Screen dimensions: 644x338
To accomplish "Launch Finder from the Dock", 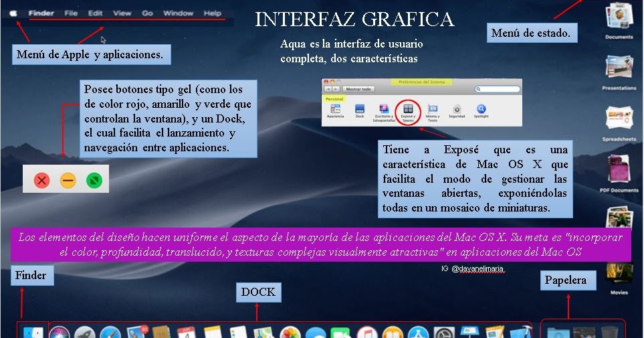I will click(x=33, y=331).
